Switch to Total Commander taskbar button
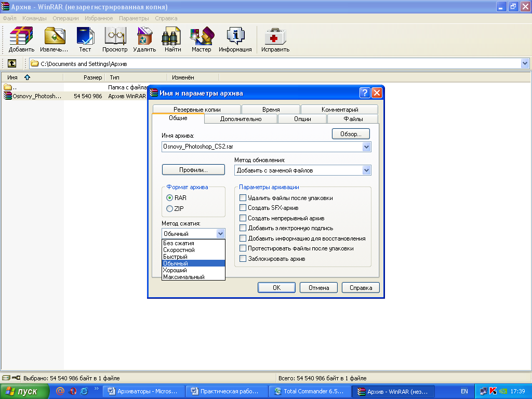This screenshot has height=399, width=532. click(310, 392)
